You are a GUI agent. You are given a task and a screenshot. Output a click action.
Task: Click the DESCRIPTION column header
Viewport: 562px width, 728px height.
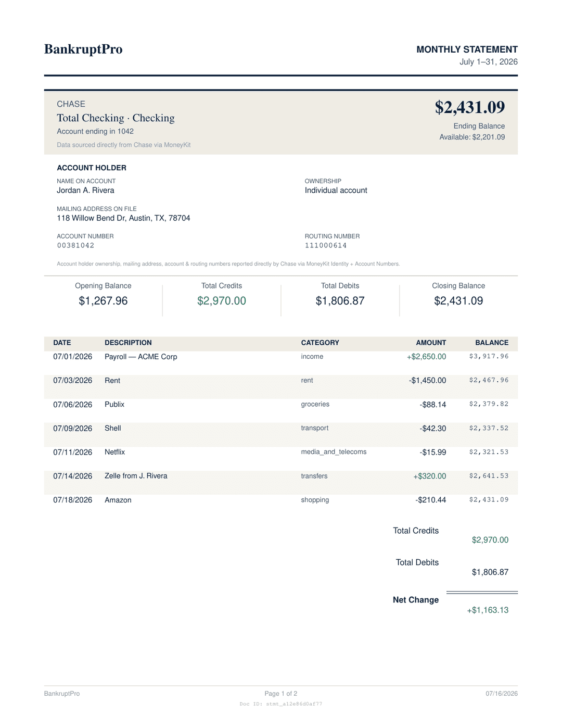(x=128, y=343)
